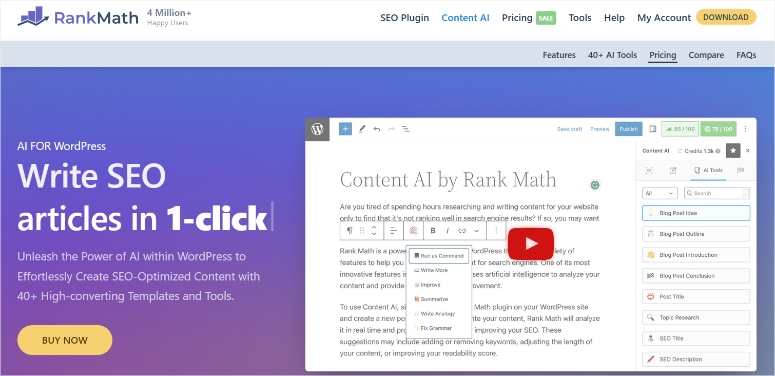Click the green SALE badge

click(546, 18)
